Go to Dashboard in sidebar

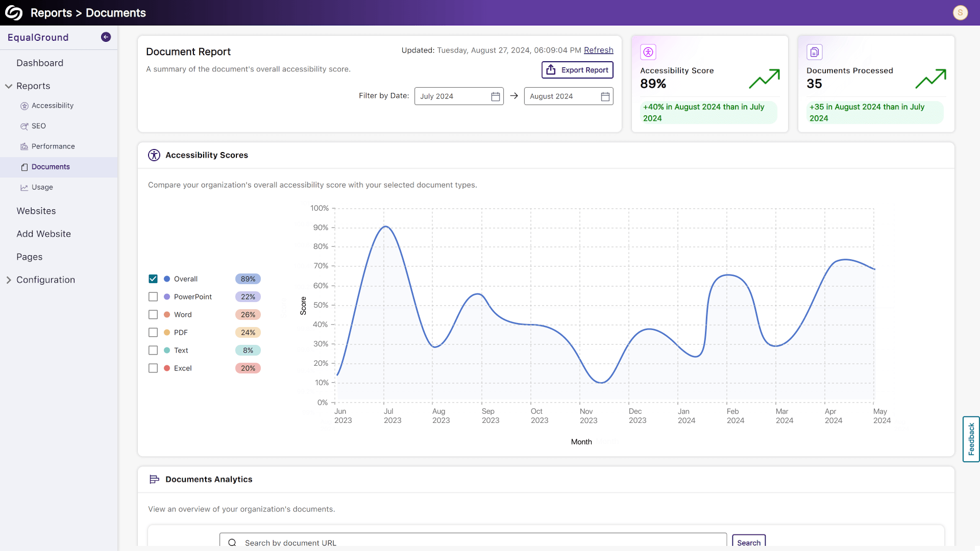(x=40, y=63)
